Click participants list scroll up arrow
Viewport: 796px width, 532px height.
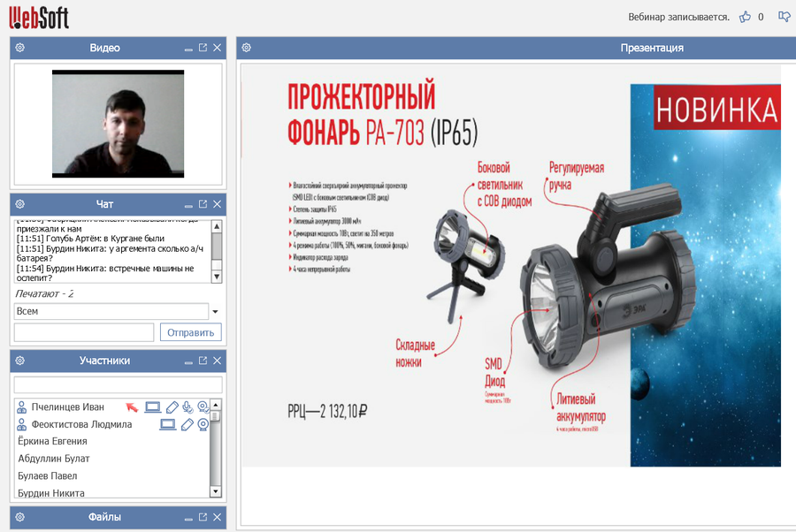(x=216, y=405)
